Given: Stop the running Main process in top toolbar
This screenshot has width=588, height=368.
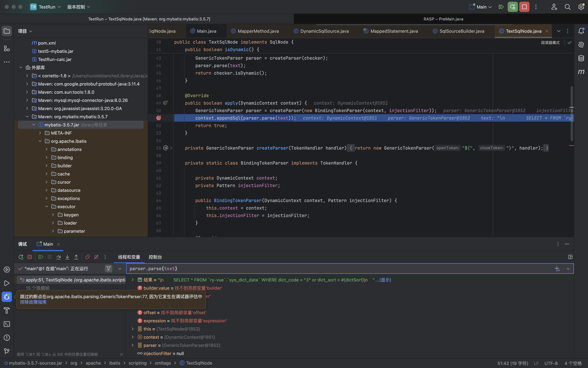Looking at the screenshot, I should 524,7.
